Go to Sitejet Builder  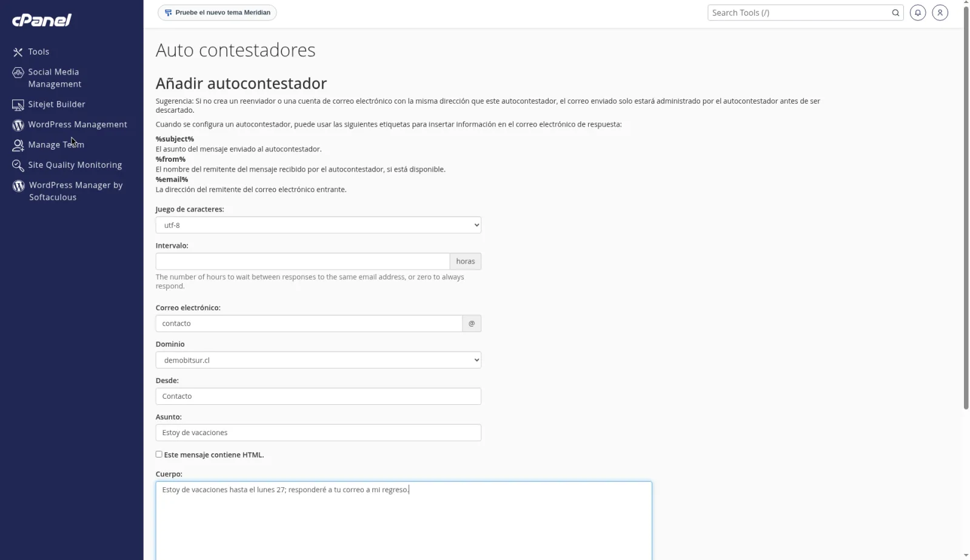point(57,104)
